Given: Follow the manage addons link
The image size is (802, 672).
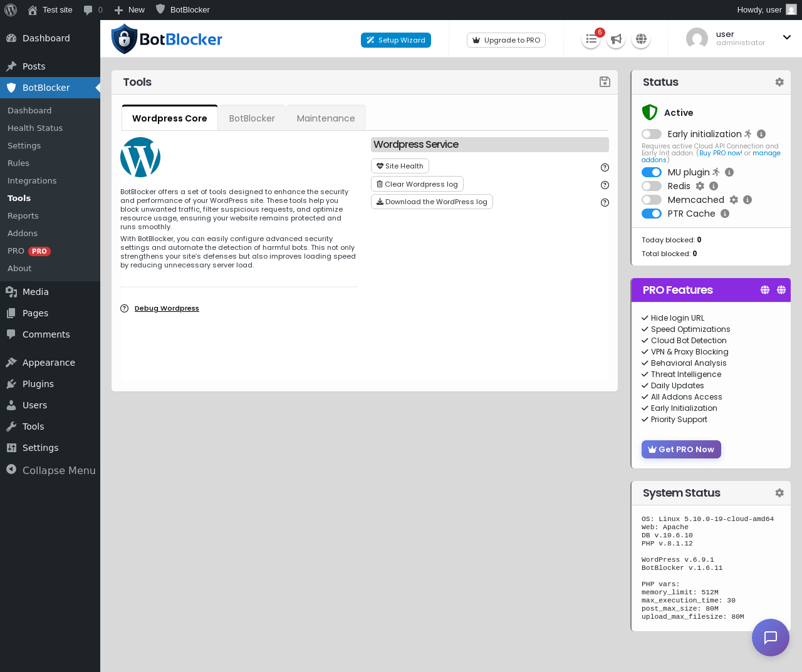Looking at the screenshot, I should 767,153.
